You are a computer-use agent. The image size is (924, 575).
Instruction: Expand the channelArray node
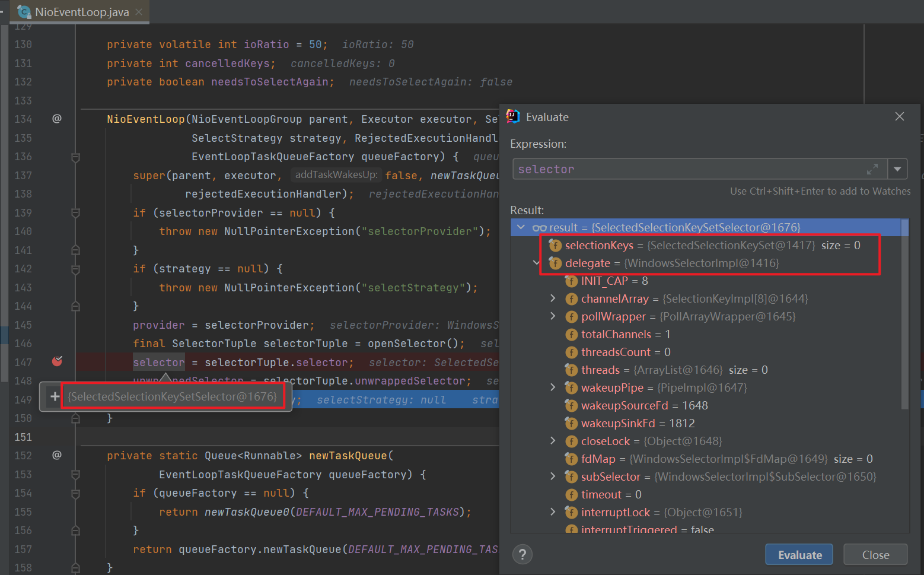click(x=553, y=298)
